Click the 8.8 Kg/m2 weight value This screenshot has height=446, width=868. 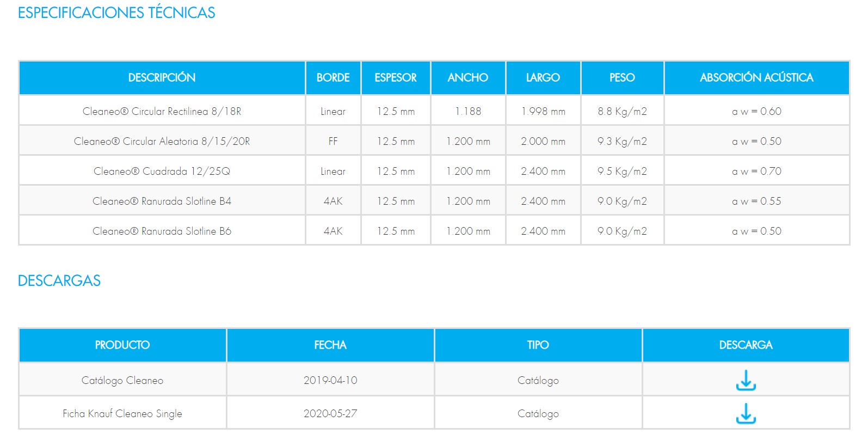point(622,111)
